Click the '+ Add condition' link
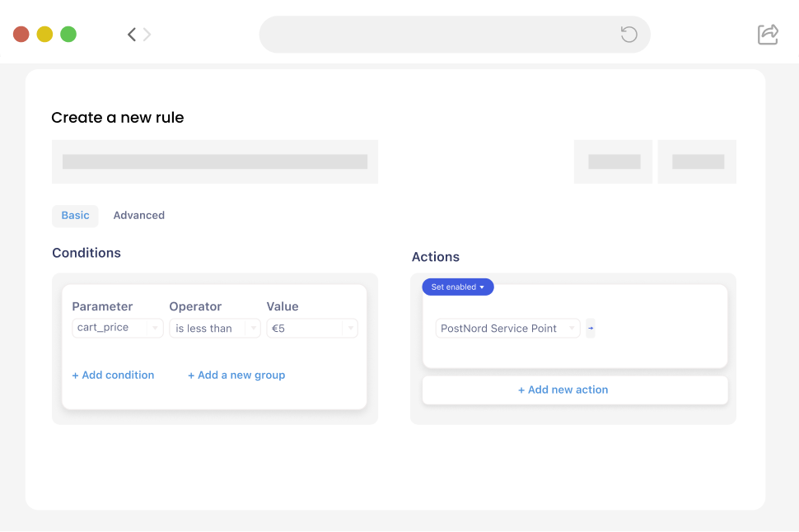Viewport: 799px width, 532px height. pos(113,375)
